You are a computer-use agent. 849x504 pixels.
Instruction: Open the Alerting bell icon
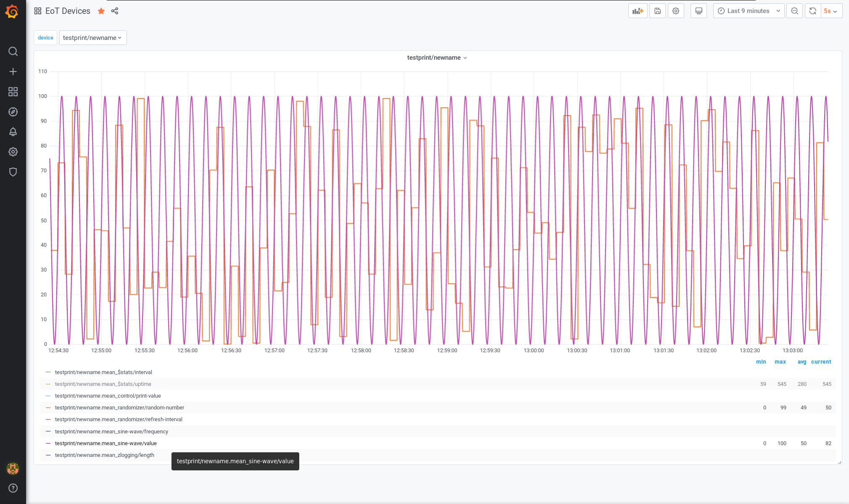[13, 132]
